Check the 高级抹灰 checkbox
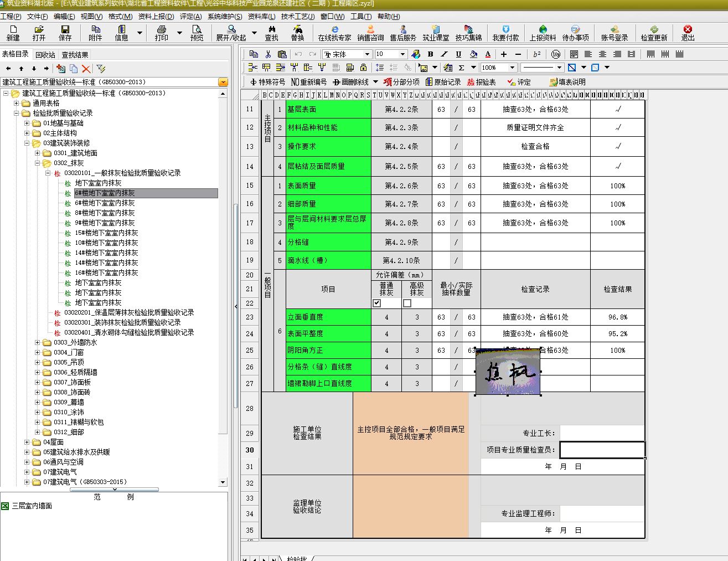Screen dimensions: 728x561 coord(407,303)
